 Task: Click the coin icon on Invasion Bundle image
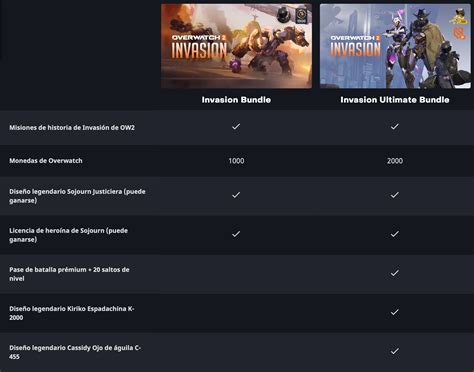301,16
